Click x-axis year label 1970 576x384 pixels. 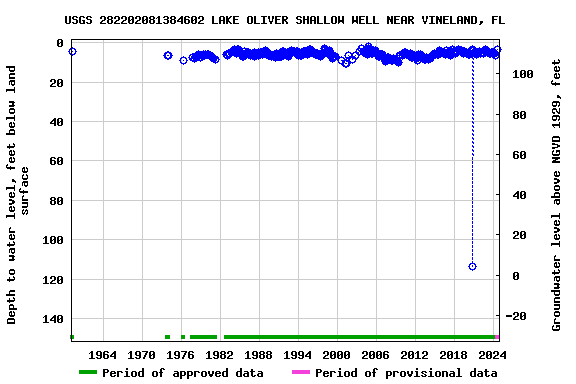[141, 355]
